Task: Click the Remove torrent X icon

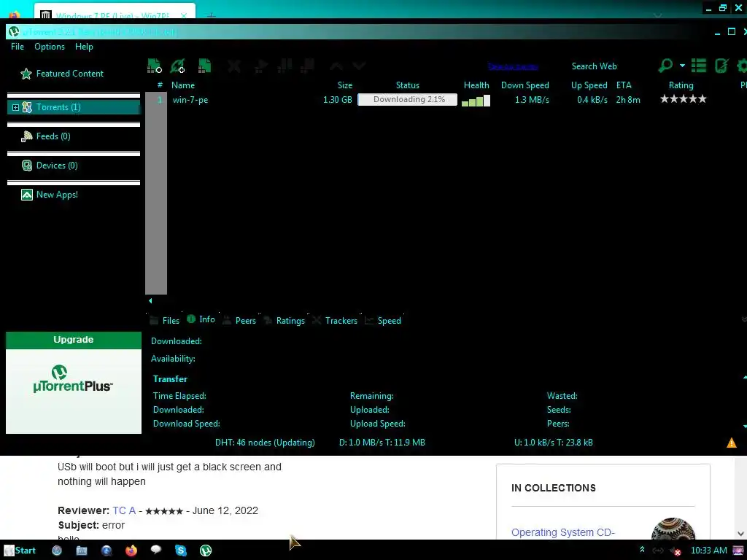Action: (234, 66)
